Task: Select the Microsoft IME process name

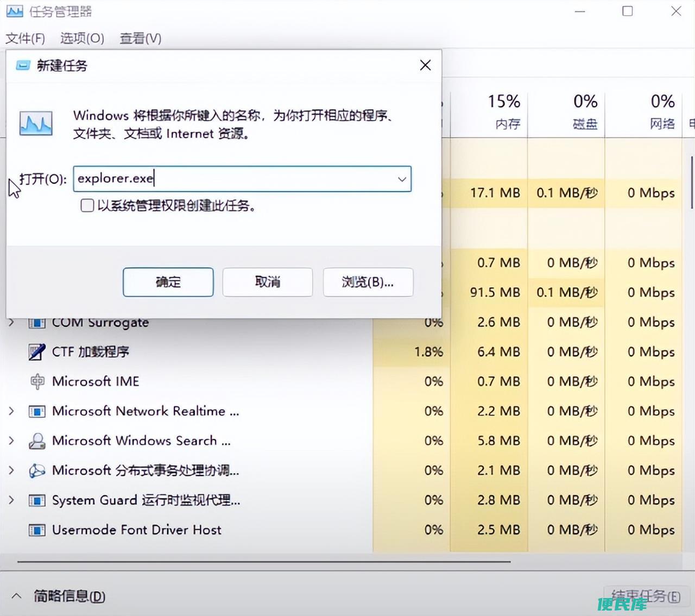Action: pyautogui.click(x=96, y=381)
